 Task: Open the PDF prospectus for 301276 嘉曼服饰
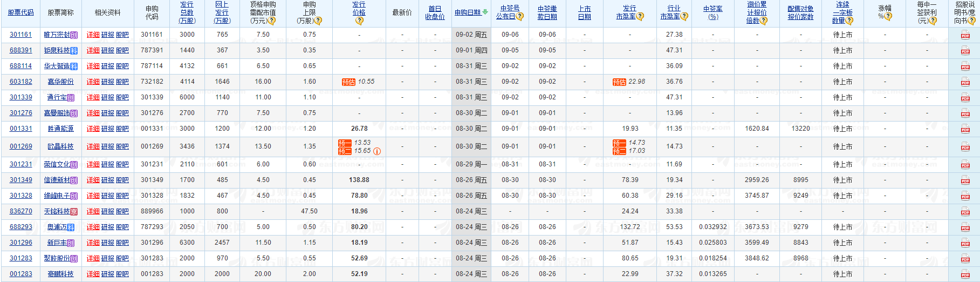pyautogui.click(x=965, y=113)
